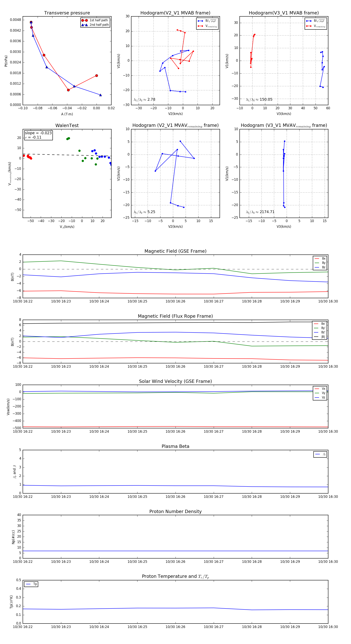Click the V_remaining(km/s) y-axis label in WalenTest
This screenshot has width=351, height=644.
10,173
